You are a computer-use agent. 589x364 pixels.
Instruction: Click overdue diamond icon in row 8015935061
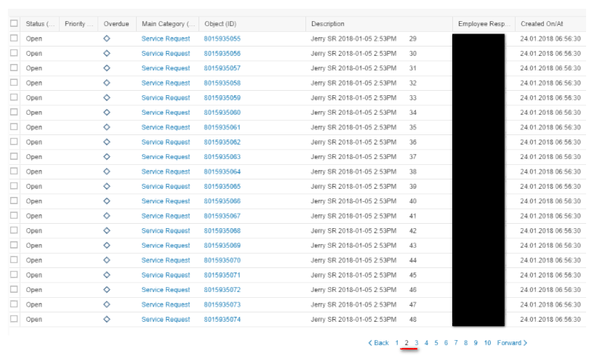point(107,127)
